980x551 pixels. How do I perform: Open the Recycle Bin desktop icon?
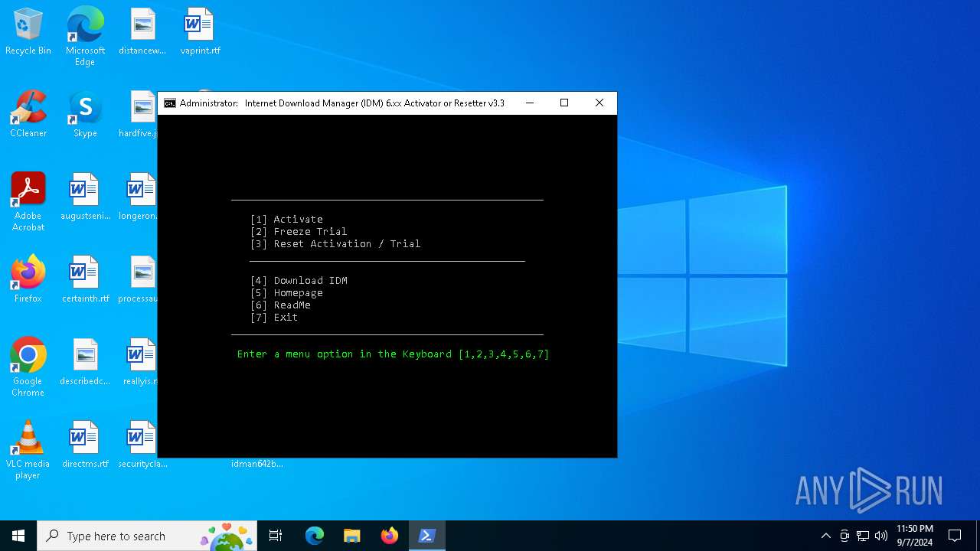[28, 32]
